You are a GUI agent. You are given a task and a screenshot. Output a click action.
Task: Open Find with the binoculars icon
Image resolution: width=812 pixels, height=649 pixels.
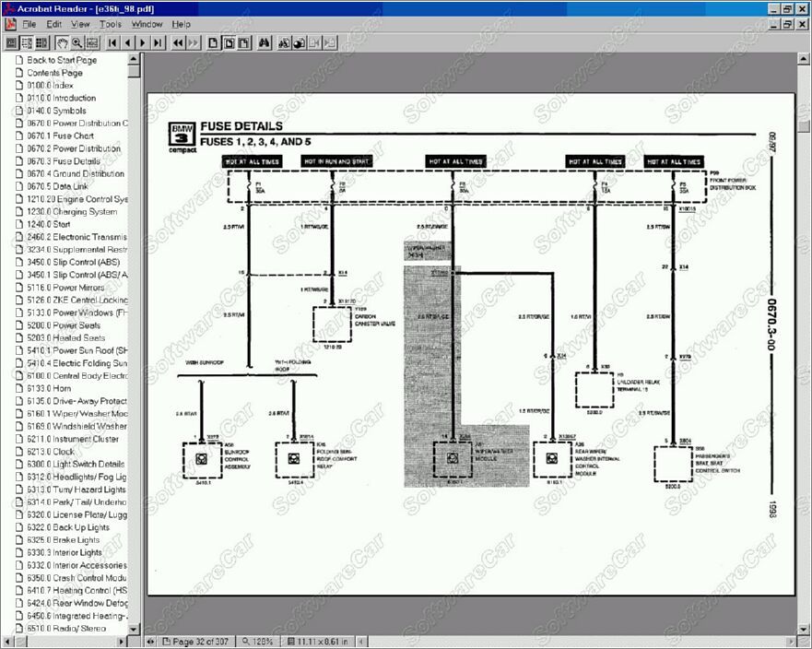coord(265,42)
